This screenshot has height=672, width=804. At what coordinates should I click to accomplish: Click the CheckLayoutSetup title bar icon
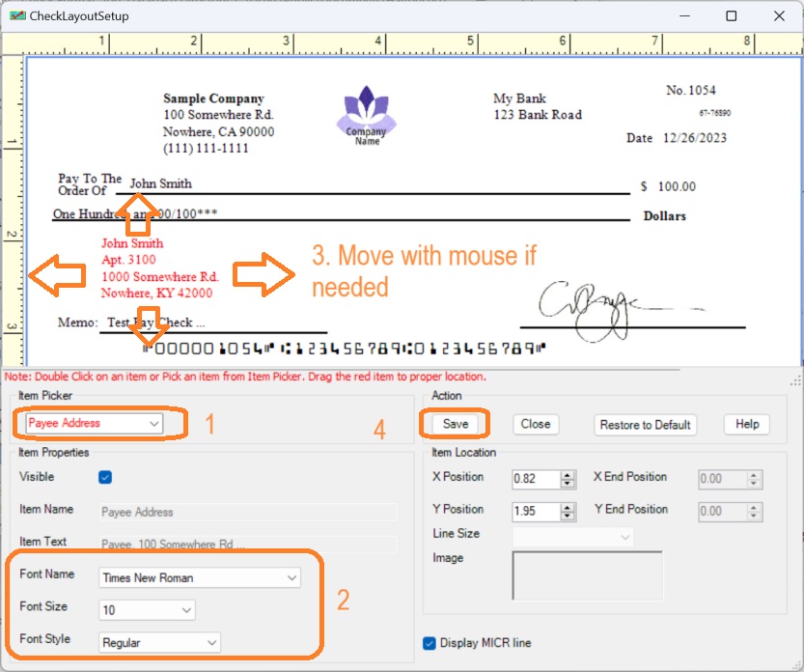18,15
